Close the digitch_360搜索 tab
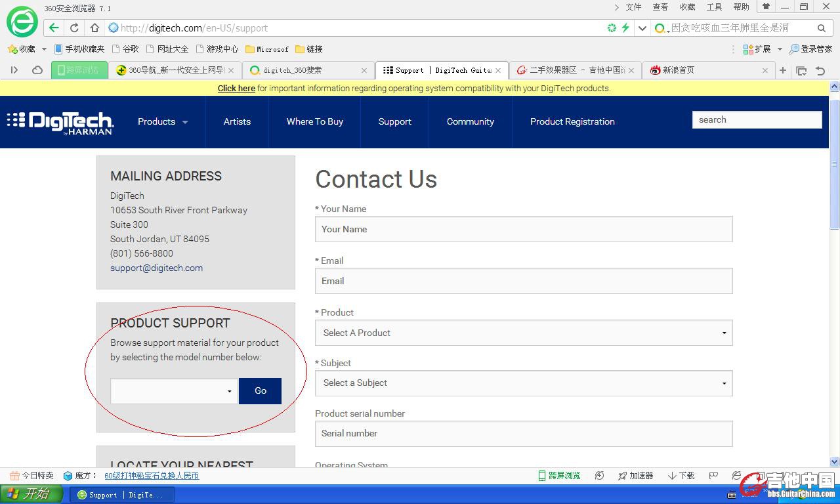Viewport: 840px width, 504px height. pyautogui.click(x=364, y=70)
